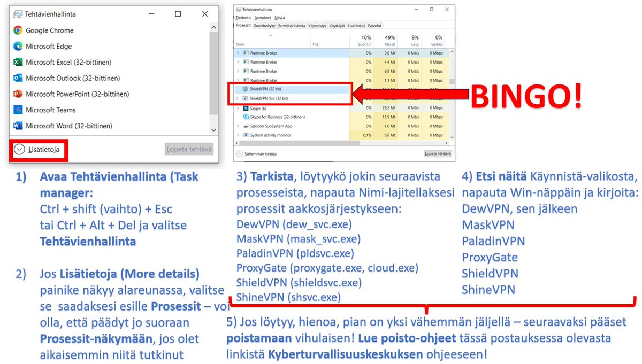Viewport: 642px width, 364px height.
Task: Switch to the Suorituskyky tab
Action: [265, 25]
